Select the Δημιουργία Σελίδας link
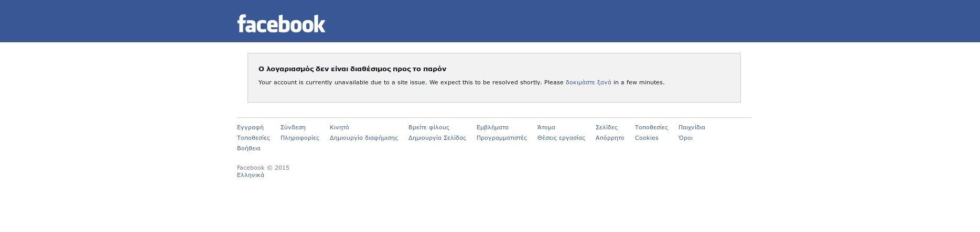The height and width of the screenshot is (232, 980). (x=437, y=138)
